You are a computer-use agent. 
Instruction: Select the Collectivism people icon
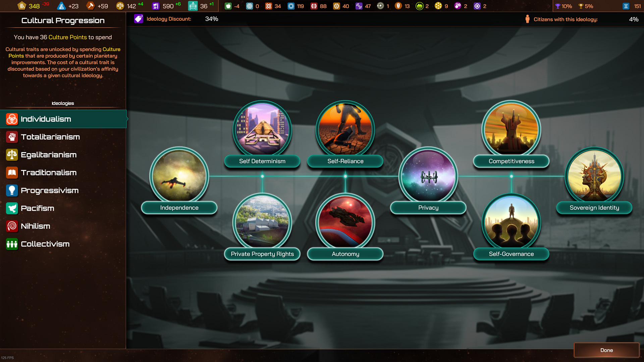tap(12, 244)
